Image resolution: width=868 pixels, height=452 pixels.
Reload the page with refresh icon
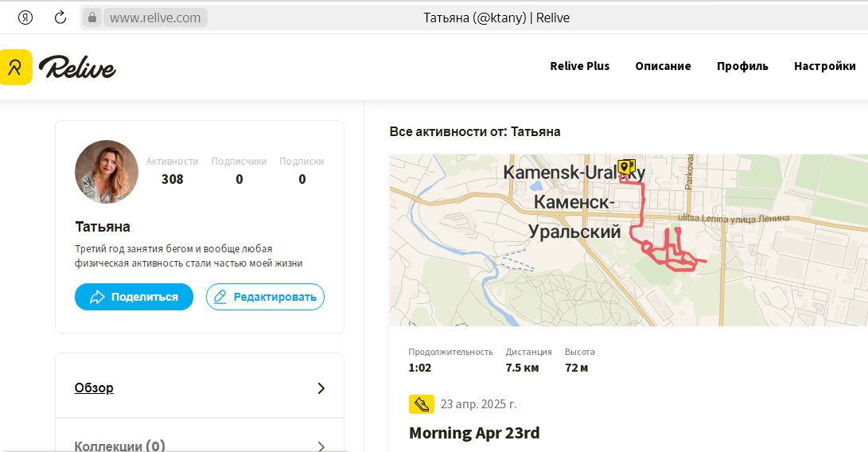[x=60, y=18]
